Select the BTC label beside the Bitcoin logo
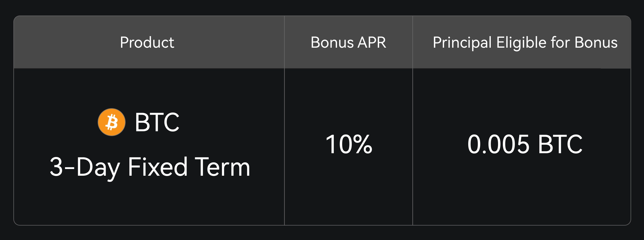 pyautogui.click(x=157, y=122)
